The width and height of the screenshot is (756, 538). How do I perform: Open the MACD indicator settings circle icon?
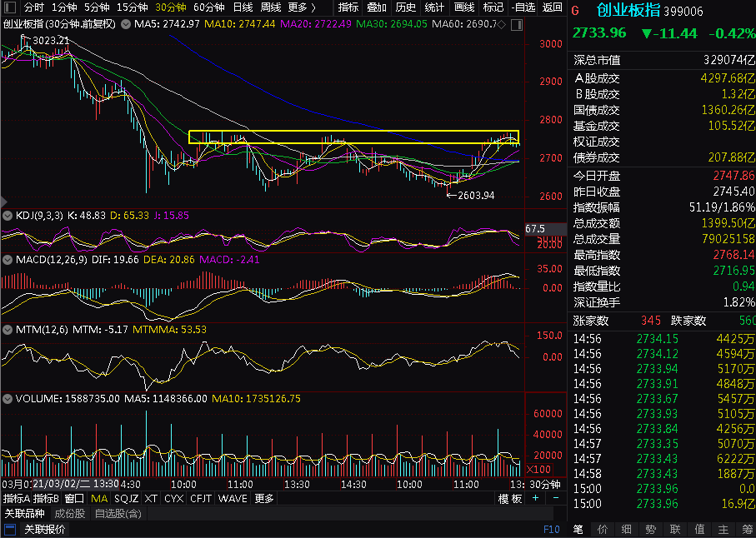[x=8, y=260]
